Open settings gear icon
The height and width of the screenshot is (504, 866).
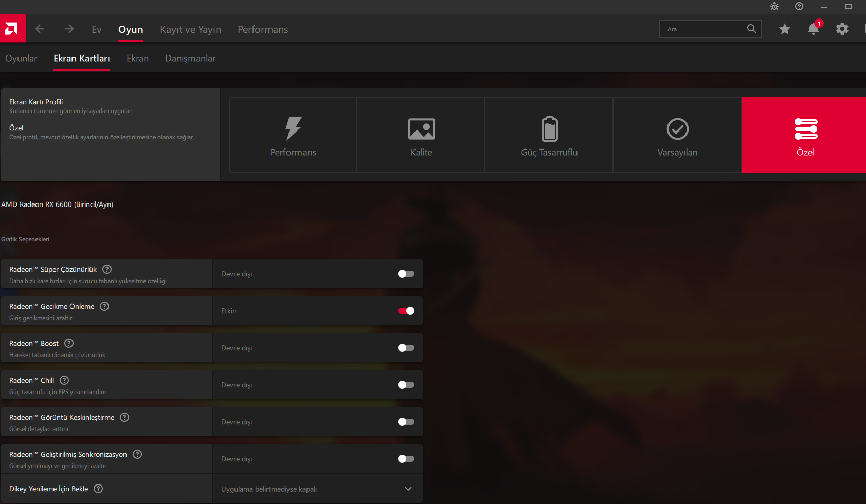click(x=842, y=29)
